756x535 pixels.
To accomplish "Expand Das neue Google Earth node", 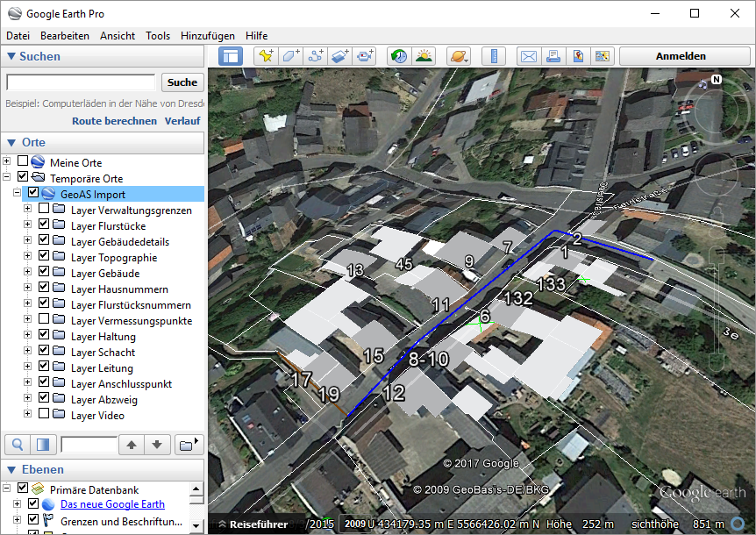I will pyautogui.click(x=17, y=503).
